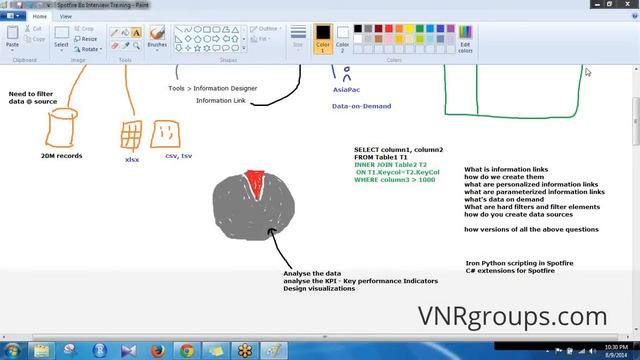Click the vertical scrollbar thumb
640x360 pixels.
click(x=636, y=121)
